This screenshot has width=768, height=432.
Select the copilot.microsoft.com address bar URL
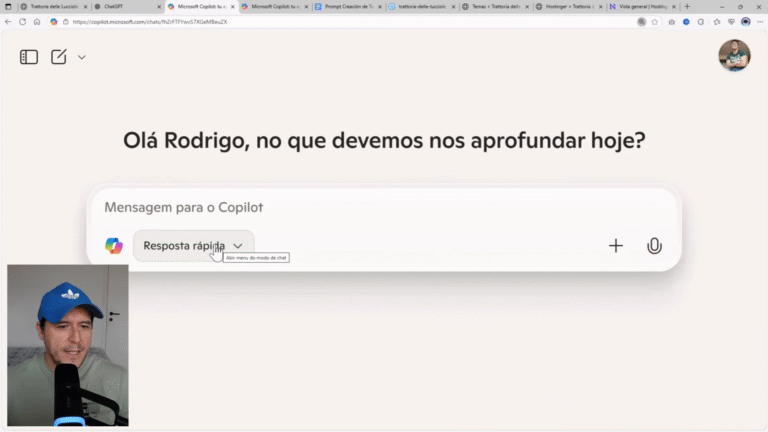(150, 22)
